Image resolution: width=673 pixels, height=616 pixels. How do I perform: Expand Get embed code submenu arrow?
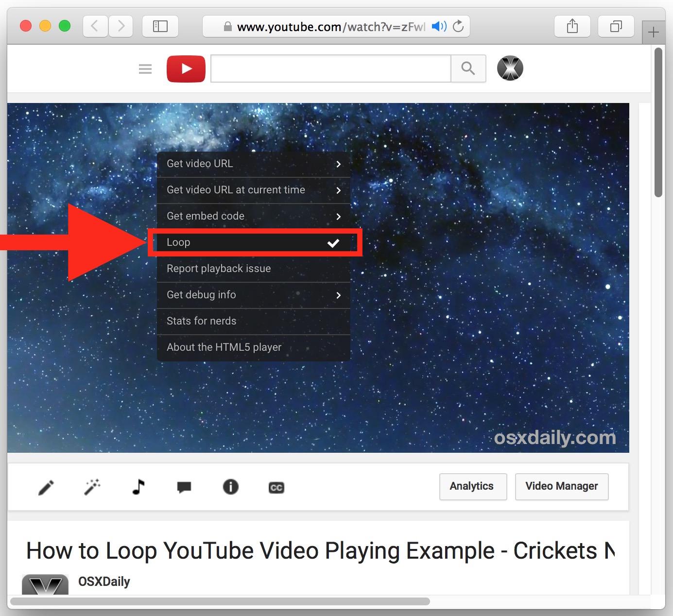(x=338, y=217)
